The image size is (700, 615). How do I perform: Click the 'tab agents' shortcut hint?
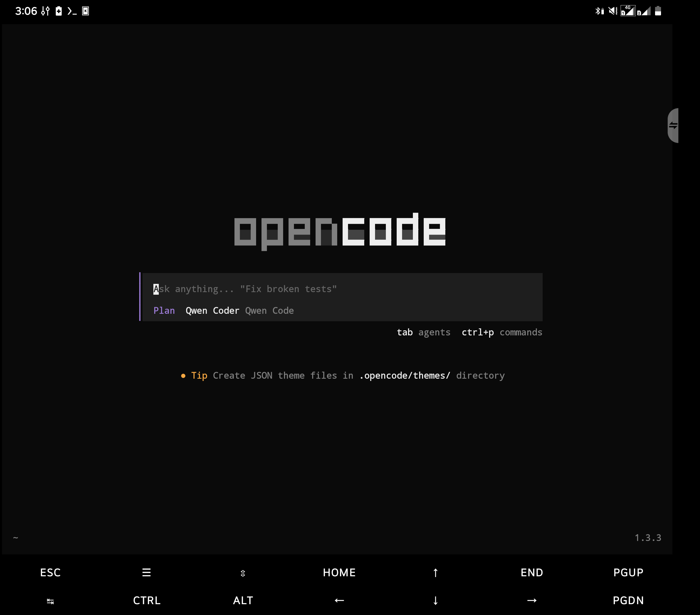[x=424, y=332]
